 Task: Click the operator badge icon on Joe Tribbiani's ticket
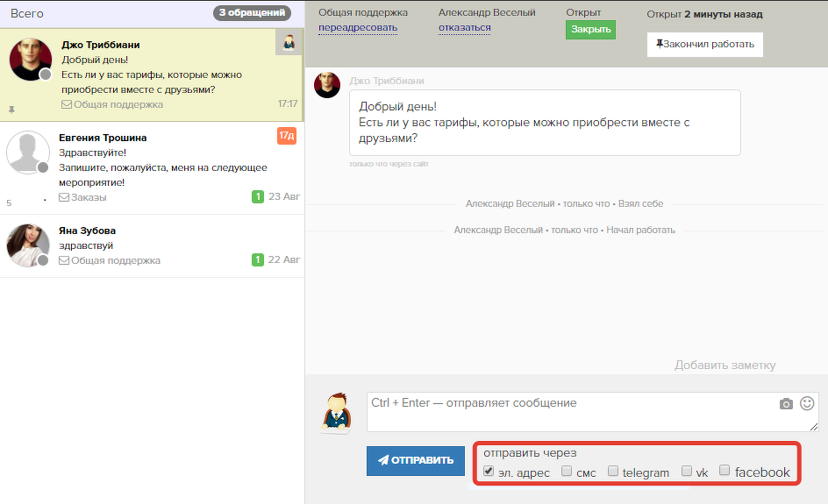[289, 42]
